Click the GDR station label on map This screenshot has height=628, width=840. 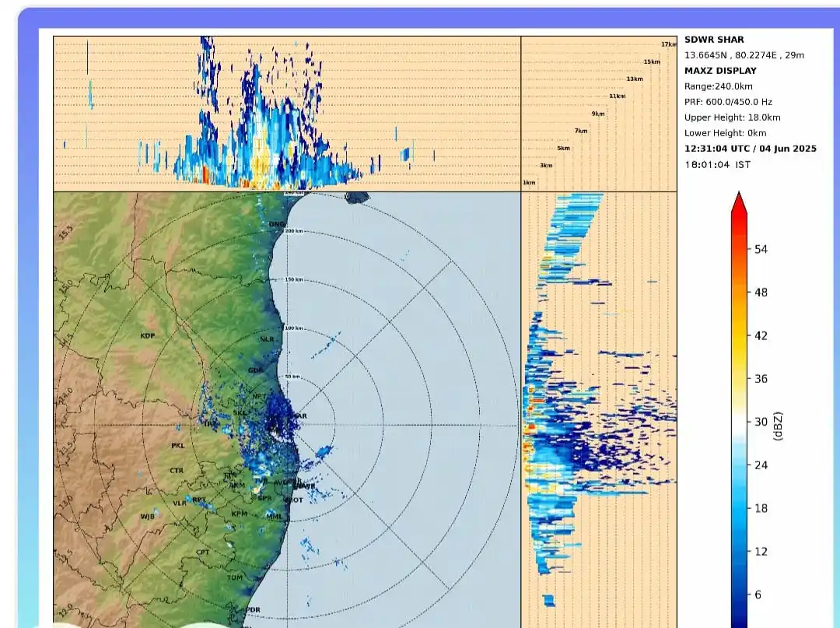click(x=256, y=370)
